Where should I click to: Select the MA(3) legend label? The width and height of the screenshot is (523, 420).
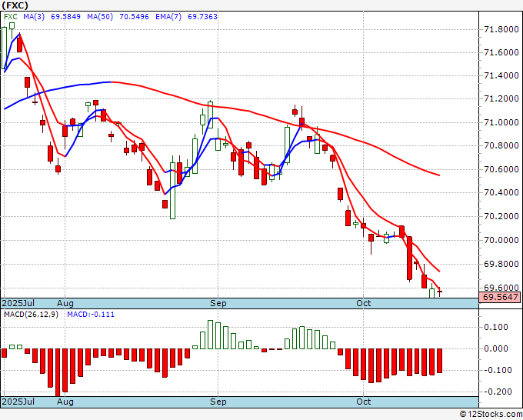[x=34, y=16]
